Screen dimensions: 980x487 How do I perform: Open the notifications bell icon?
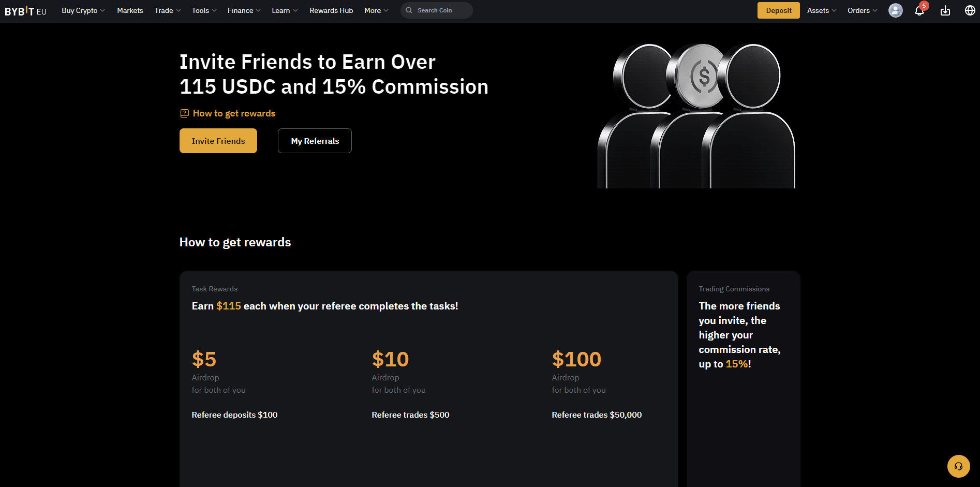pos(919,11)
